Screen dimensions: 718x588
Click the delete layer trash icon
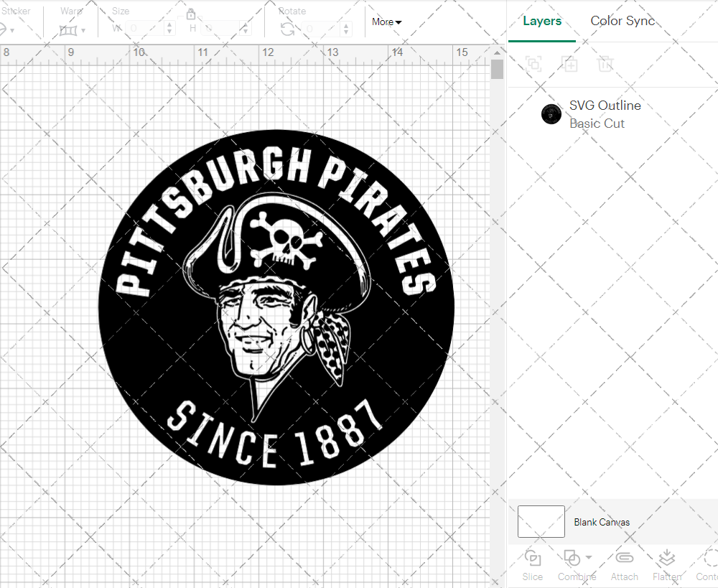[605, 64]
